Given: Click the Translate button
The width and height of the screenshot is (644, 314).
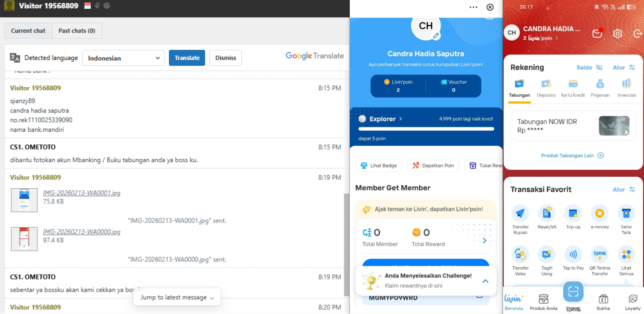Looking at the screenshot, I should click(187, 58).
